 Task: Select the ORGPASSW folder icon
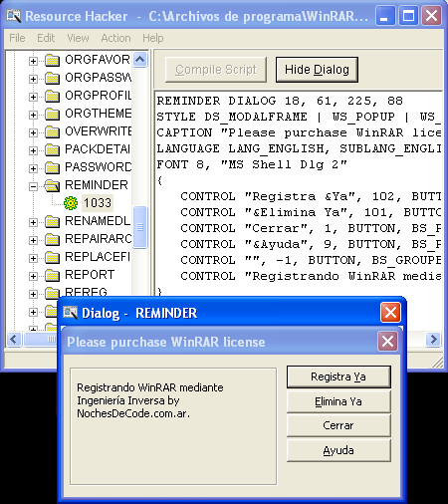click(x=52, y=78)
